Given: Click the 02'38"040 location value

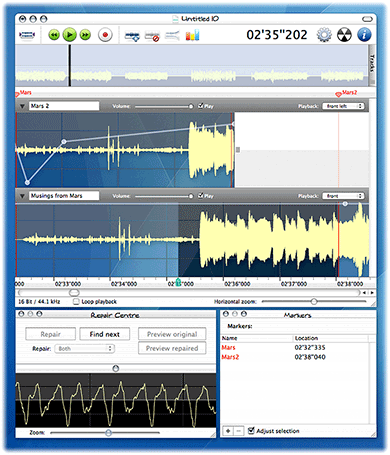Looking at the screenshot, I should [x=310, y=357].
